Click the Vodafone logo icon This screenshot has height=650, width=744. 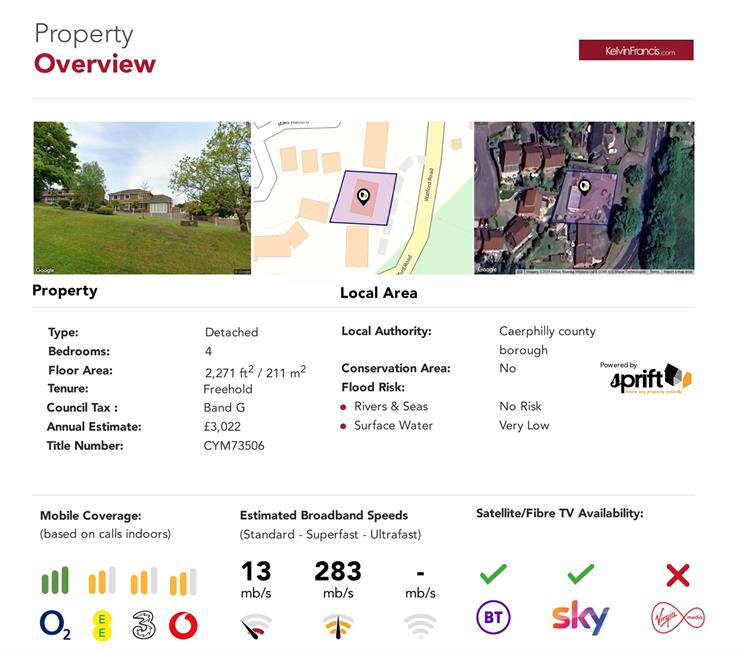tap(183, 626)
